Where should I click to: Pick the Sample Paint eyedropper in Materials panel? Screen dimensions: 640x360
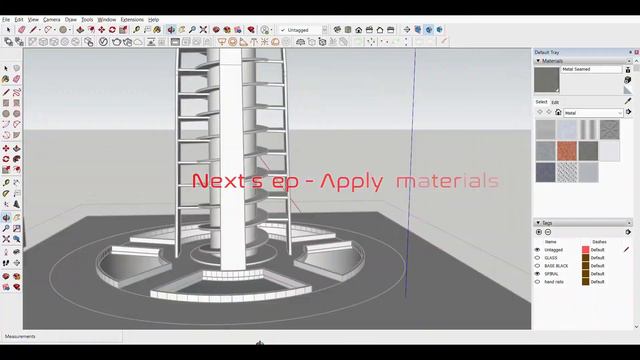click(x=628, y=101)
